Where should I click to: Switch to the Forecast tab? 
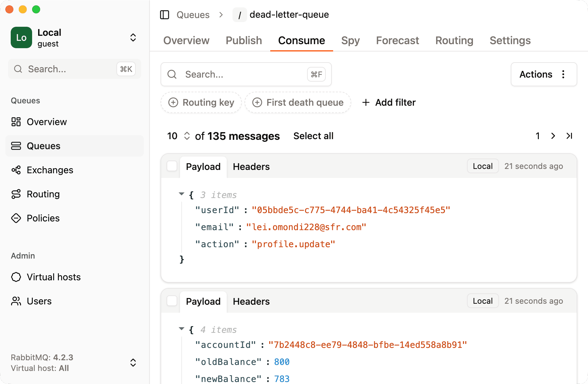click(397, 40)
